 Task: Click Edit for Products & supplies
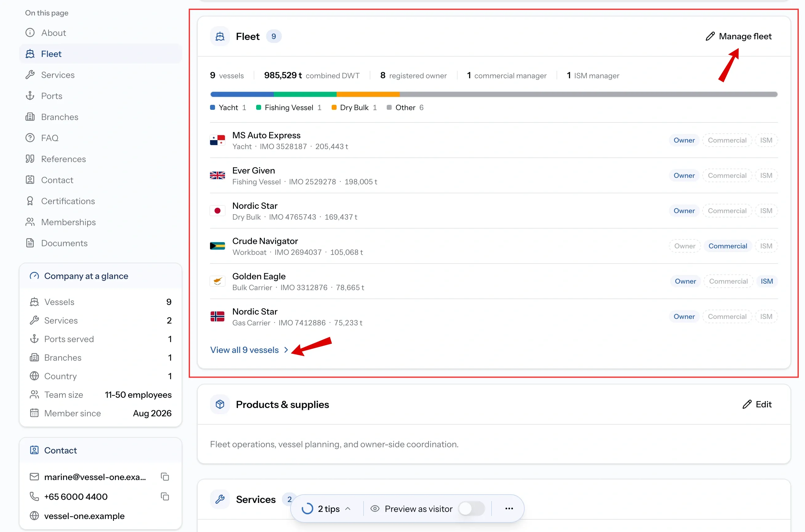pos(757,404)
